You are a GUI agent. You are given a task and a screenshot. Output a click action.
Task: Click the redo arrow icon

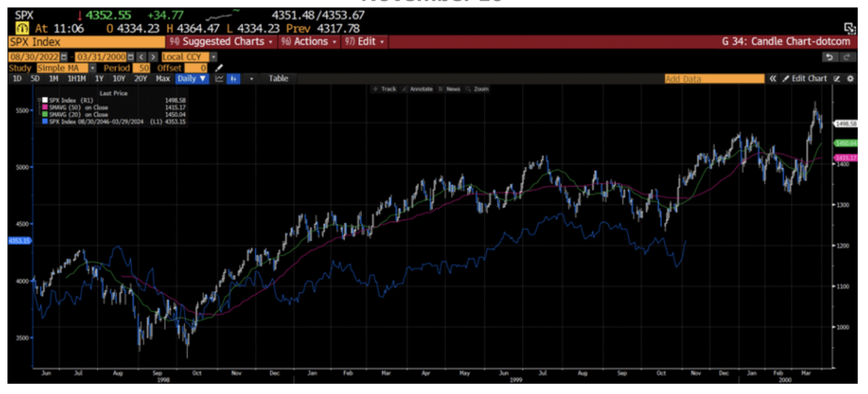pos(846,57)
